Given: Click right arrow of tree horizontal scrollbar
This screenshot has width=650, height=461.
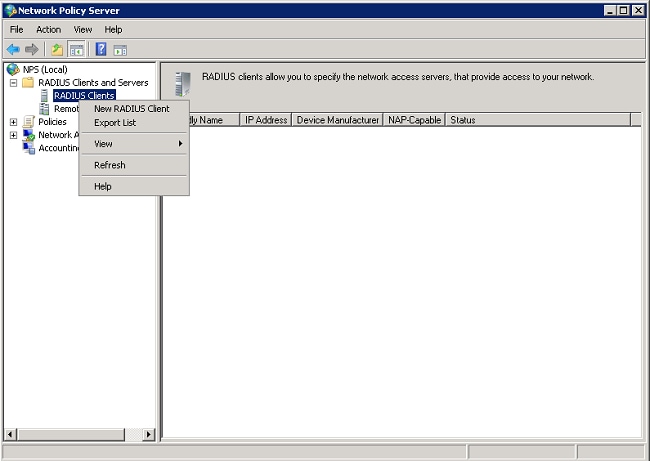Looking at the screenshot, I should [x=148, y=434].
